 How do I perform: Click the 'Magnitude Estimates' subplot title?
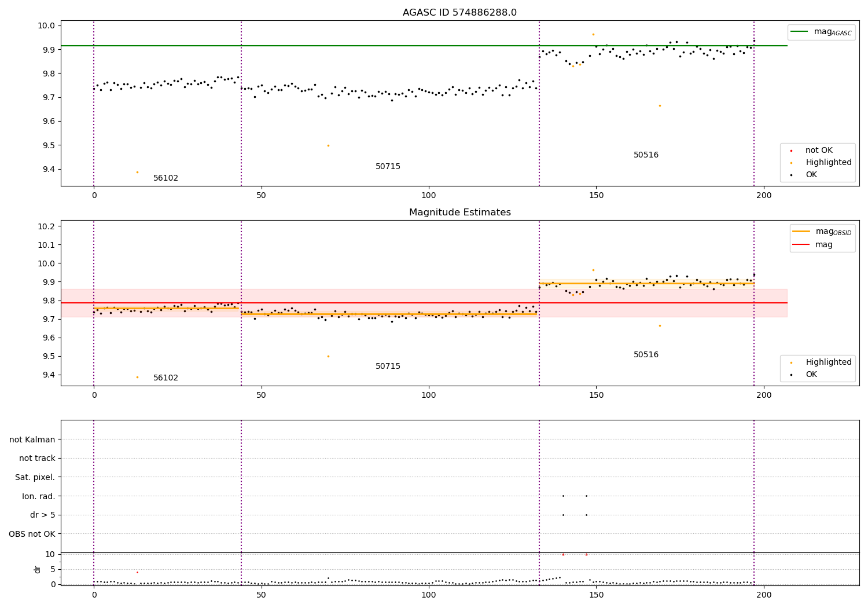pos(459,213)
